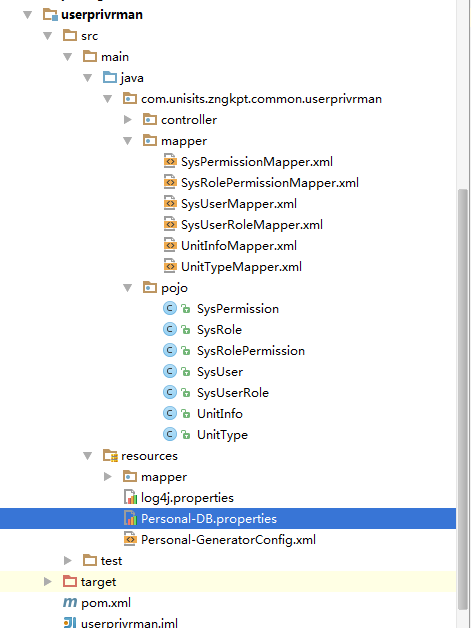The image size is (471, 628).
Task: Select the SysPermission class name
Action: [x=238, y=309]
